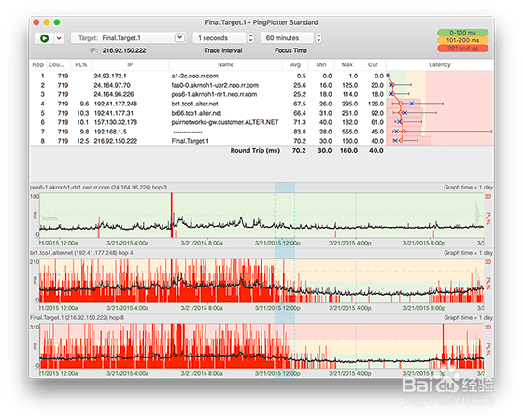
Task: Sort by the Avg column header
Action: pos(295,64)
